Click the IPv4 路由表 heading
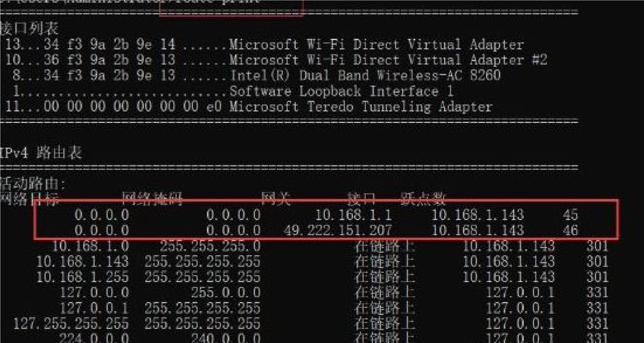 coord(41,153)
